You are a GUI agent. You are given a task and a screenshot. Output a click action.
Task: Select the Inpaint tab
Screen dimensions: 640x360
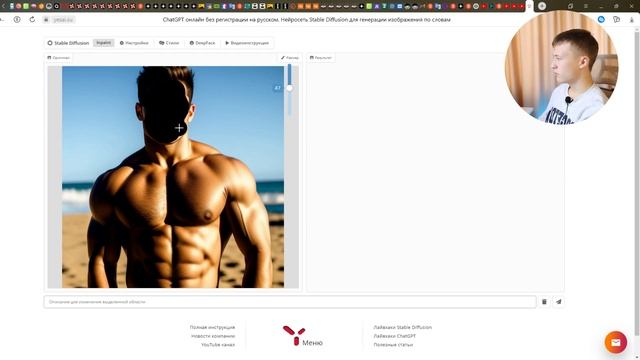103,43
